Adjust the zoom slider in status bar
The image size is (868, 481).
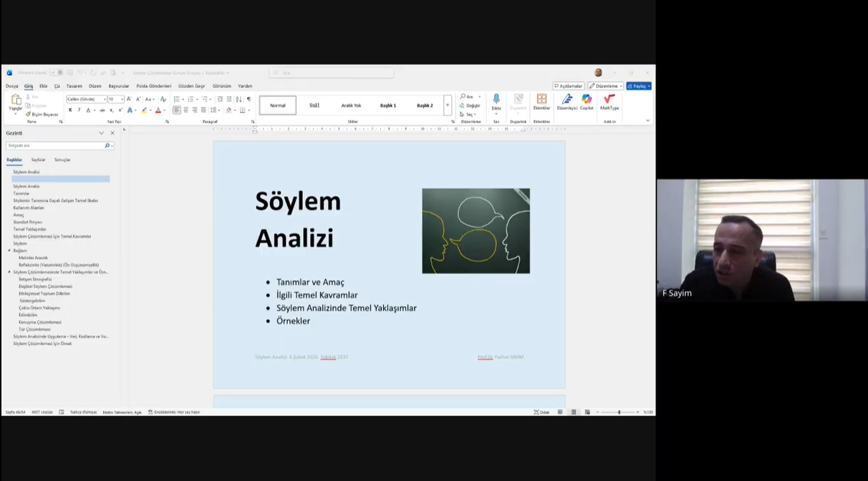tap(619, 412)
